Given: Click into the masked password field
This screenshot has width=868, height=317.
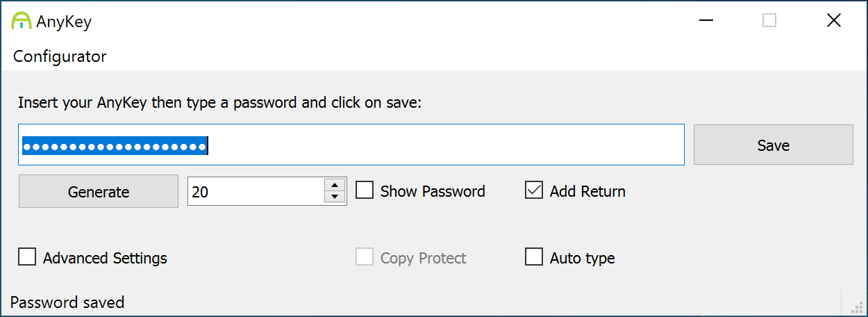Looking at the screenshot, I should click(x=351, y=145).
